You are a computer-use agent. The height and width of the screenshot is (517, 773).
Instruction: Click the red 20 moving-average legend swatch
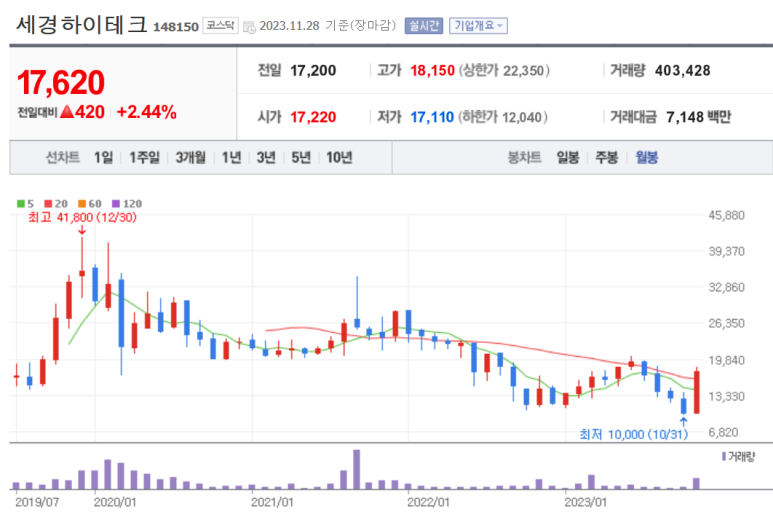click(48, 204)
